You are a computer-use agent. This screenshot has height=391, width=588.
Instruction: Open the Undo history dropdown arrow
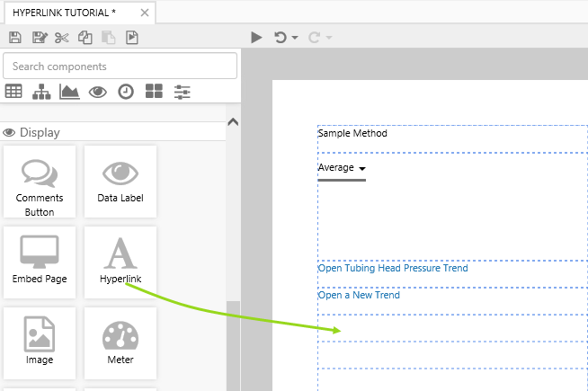pyautogui.click(x=295, y=39)
